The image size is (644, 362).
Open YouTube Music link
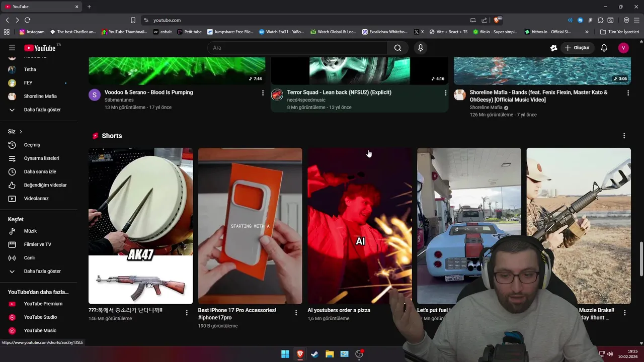38,331
